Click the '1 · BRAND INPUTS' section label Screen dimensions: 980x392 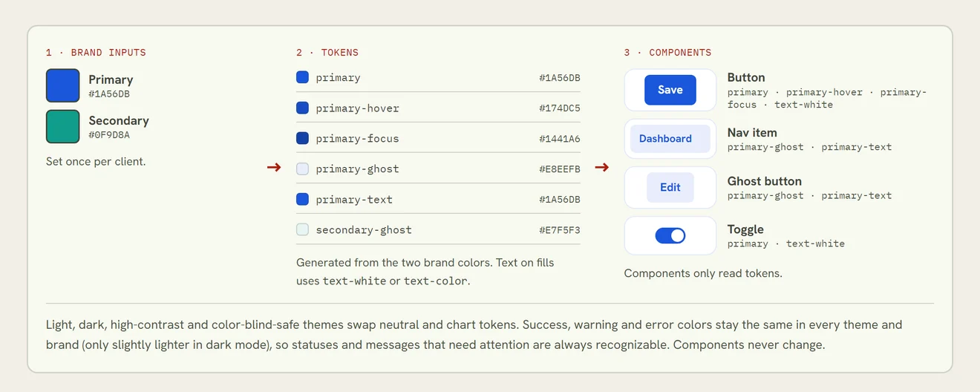click(x=96, y=53)
